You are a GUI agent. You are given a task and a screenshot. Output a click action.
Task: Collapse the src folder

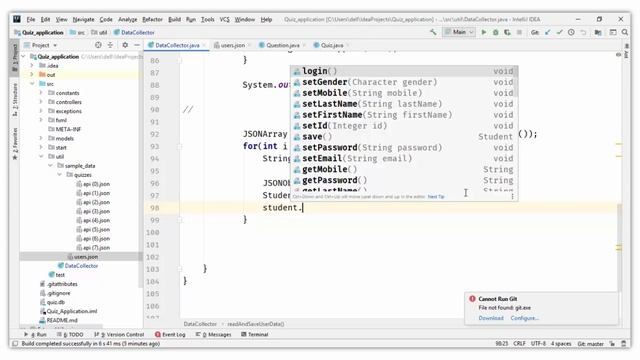pos(32,84)
